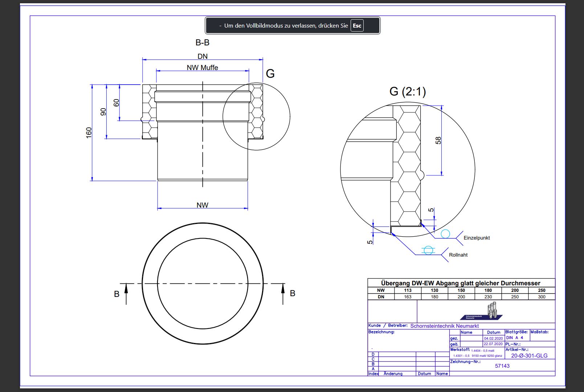This screenshot has width=584, height=392.
Task: Click the DN 300 table cell
Action: click(x=542, y=297)
